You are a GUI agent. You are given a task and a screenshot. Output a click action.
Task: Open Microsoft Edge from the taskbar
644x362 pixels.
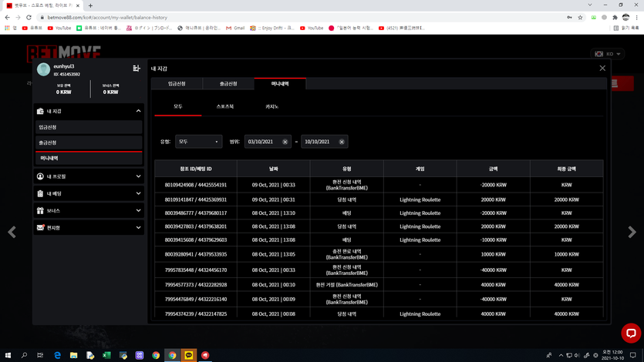coord(57,355)
